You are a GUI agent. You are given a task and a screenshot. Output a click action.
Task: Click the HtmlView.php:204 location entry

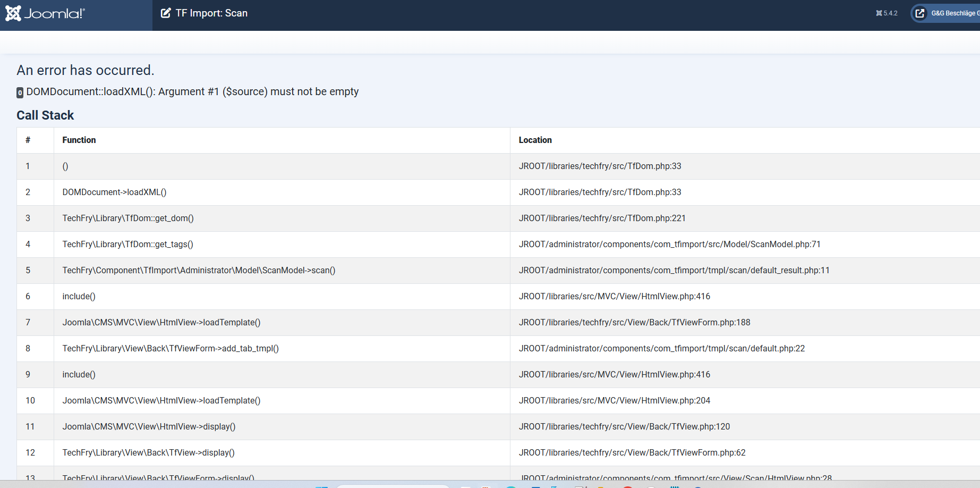pos(614,400)
